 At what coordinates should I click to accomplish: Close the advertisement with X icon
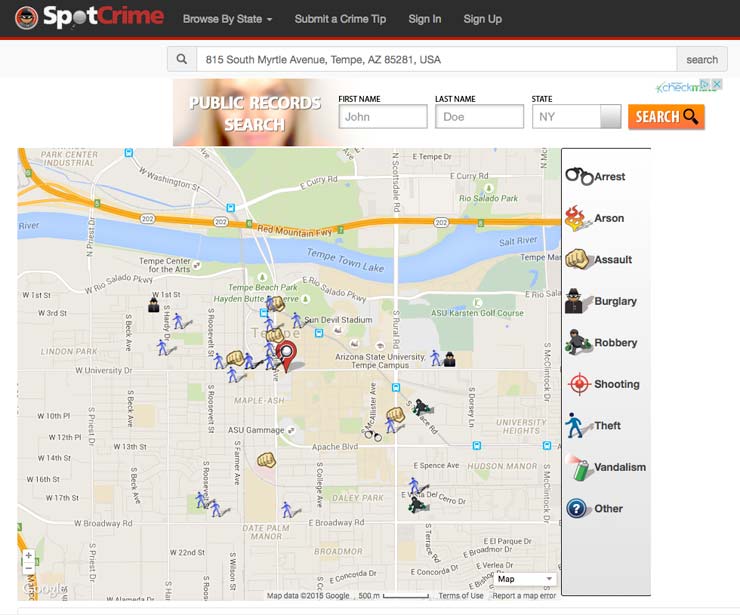716,84
